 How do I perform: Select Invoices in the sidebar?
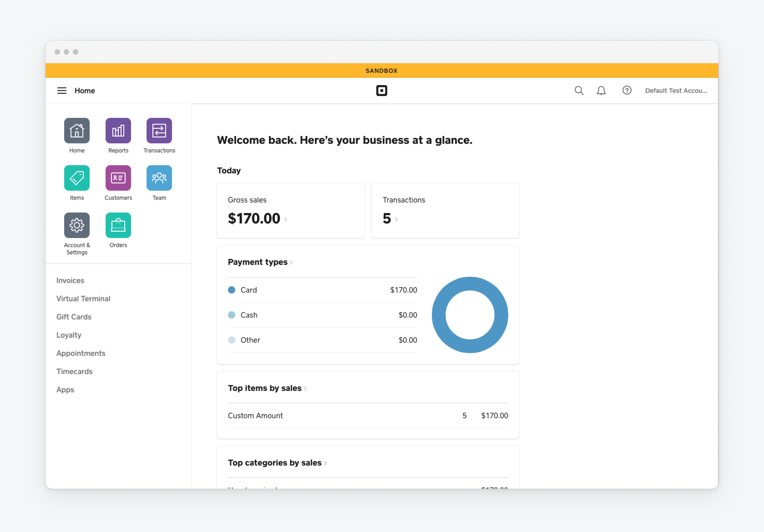click(x=70, y=281)
